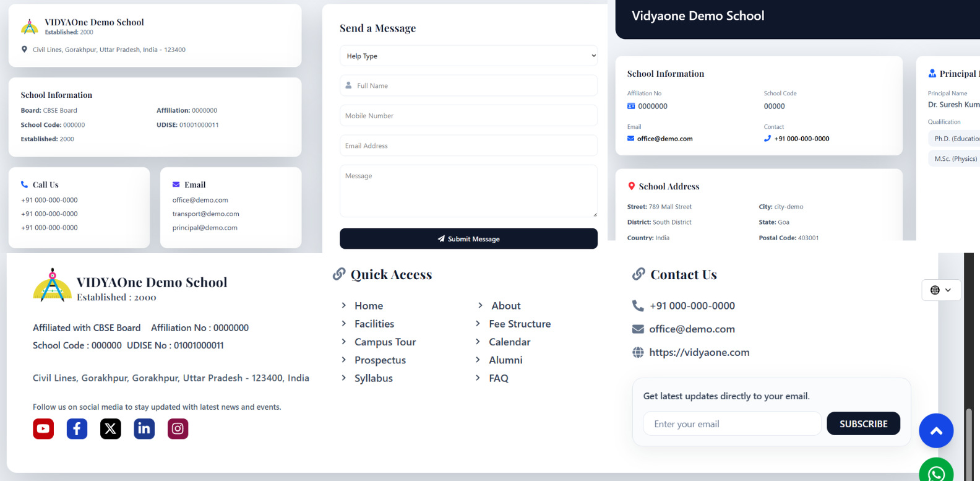Click footer office@demo.com email link
Image resolution: width=980 pixels, height=481 pixels.
click(692, 329)
